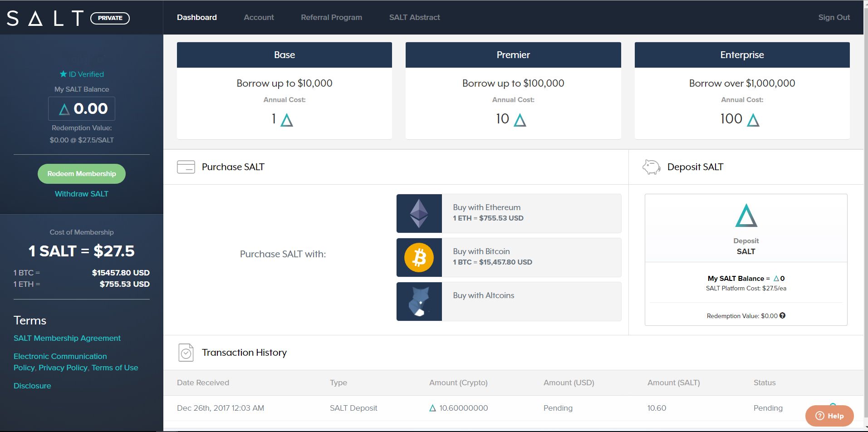Open the Privacy Policy link

tap(63, 368)
